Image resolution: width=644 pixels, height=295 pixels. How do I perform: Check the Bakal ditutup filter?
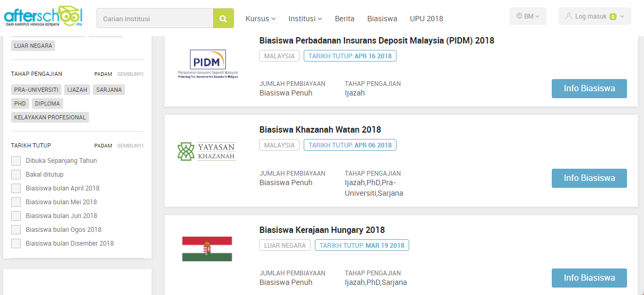point(16,175)
